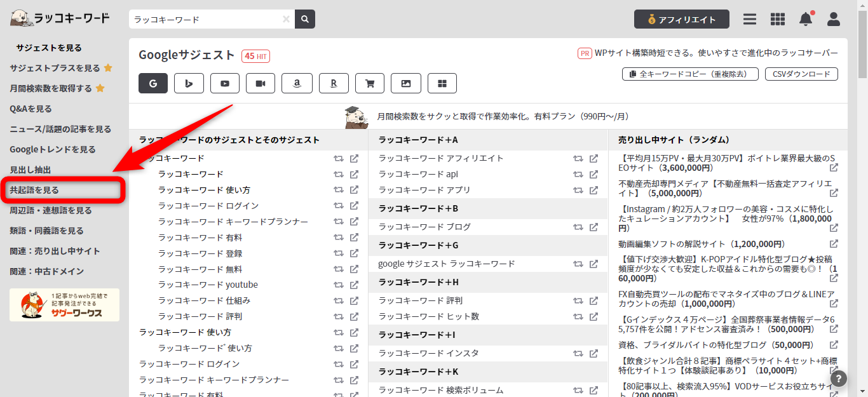
Task: Open 月間検索数を取得する in sidebar
Action: click(51, 88)
